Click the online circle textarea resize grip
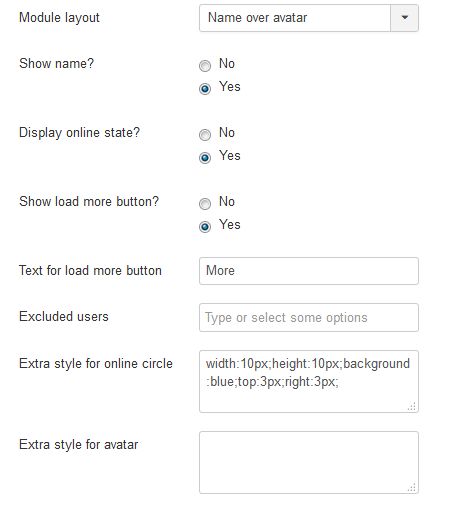The height and width of the screenshot is (507, 465). [412, 406]
